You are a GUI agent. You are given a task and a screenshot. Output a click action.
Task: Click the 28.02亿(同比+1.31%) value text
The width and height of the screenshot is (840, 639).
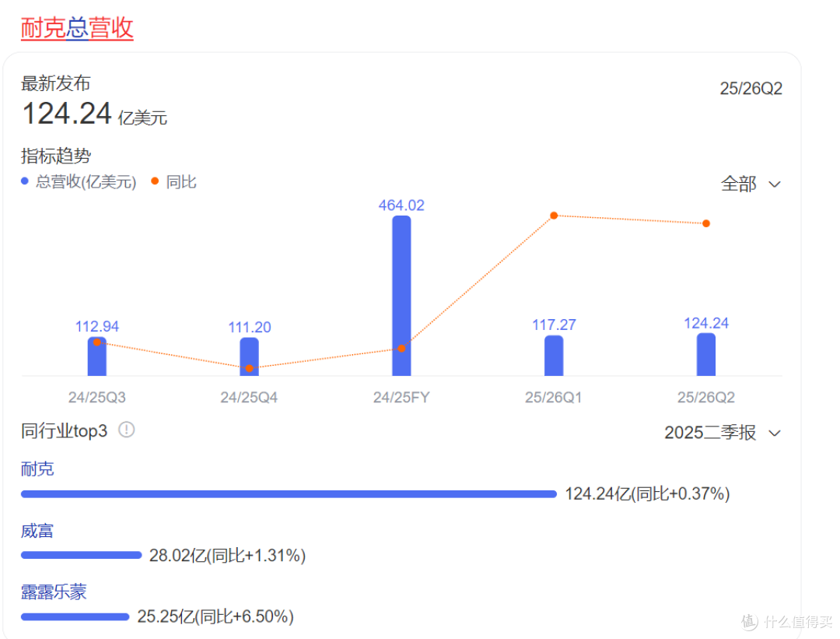pyautogui.click(x=227, y=556)
